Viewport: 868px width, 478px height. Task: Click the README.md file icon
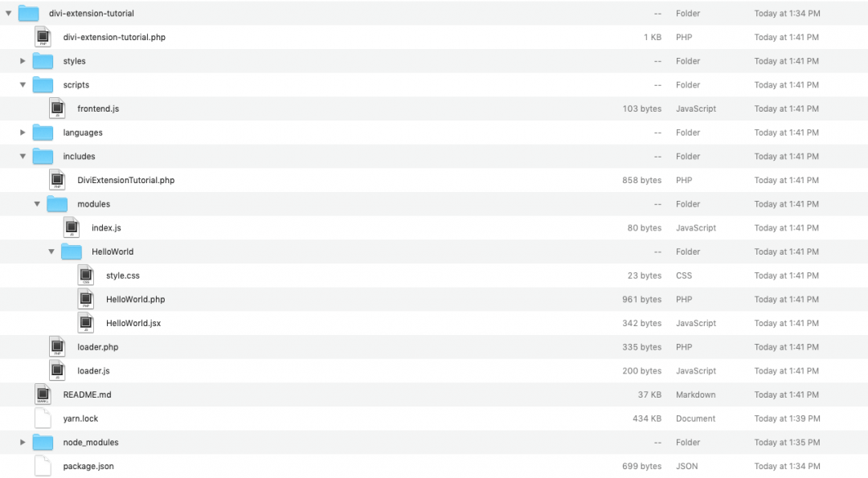[43, 394]
